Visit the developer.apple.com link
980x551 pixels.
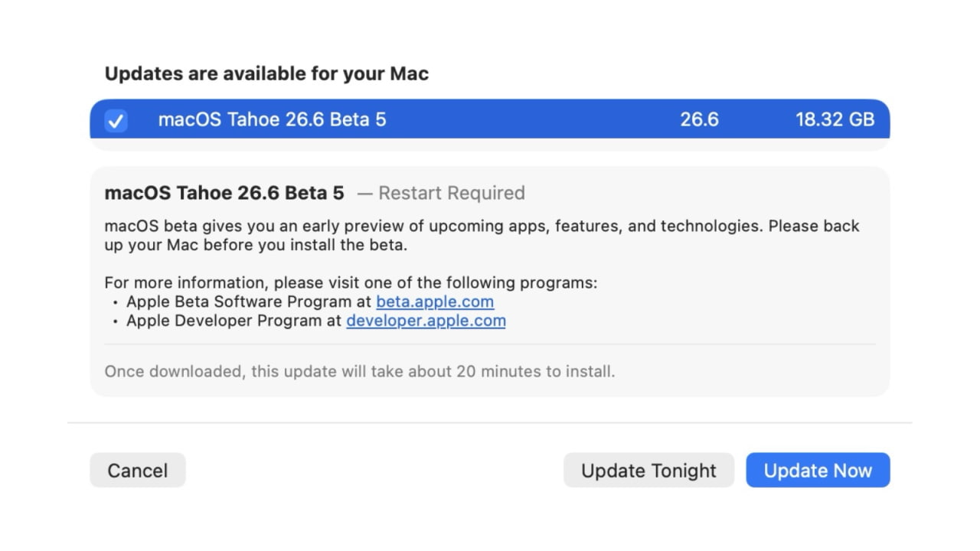[426, 321]
